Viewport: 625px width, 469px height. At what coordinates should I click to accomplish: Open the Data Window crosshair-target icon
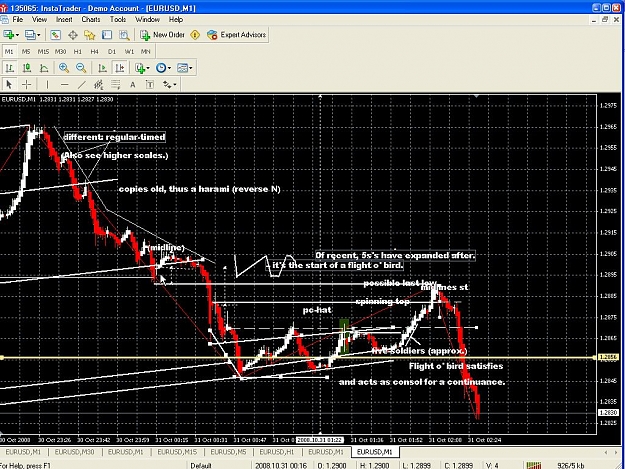coord(73,35)
